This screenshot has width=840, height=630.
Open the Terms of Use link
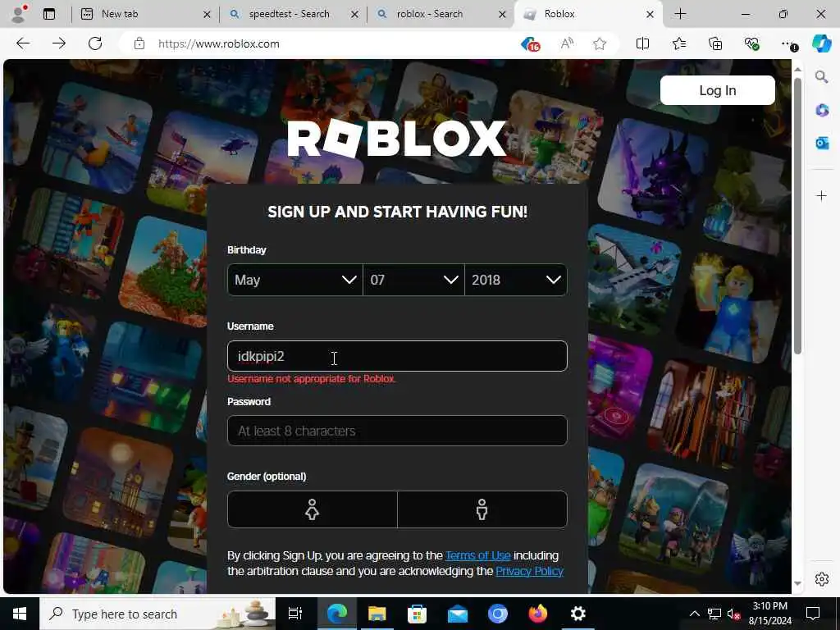pos(478,555)
